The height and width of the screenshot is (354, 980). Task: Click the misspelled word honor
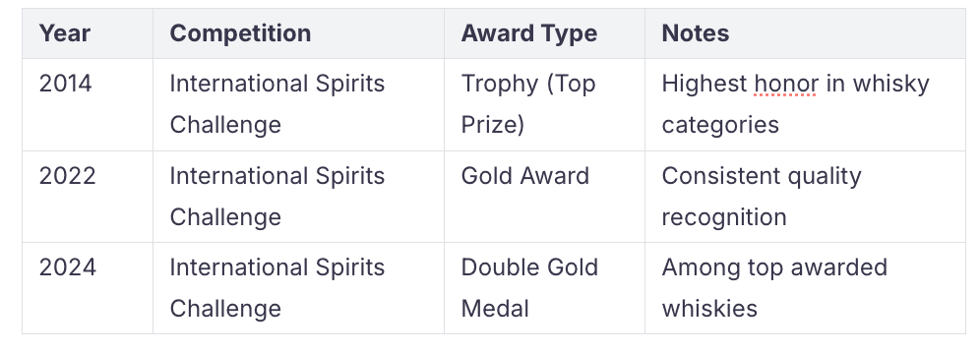tap(786, 84)
